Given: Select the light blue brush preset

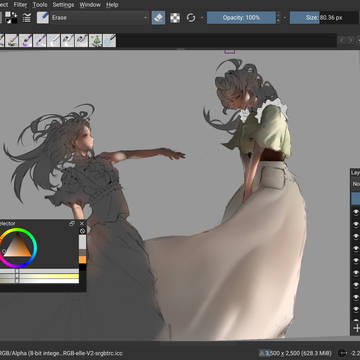Looking at the screenshot, I should (109, 40).
